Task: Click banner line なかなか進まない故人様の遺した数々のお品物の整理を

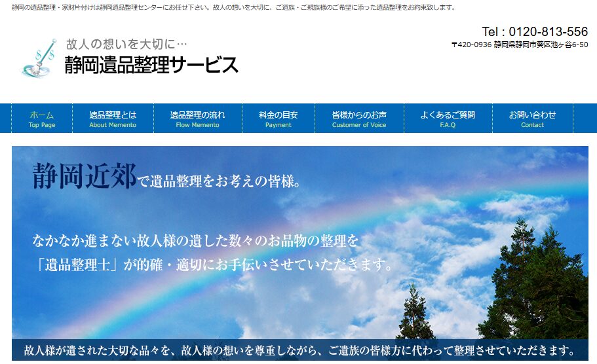Action: pos(195,240)
